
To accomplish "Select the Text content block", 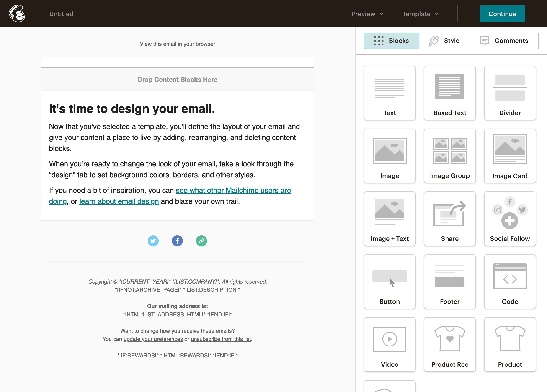I will point(389,93).
